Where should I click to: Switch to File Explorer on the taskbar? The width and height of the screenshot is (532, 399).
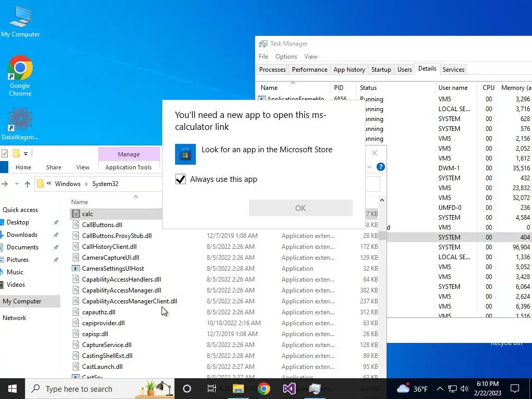238,389
